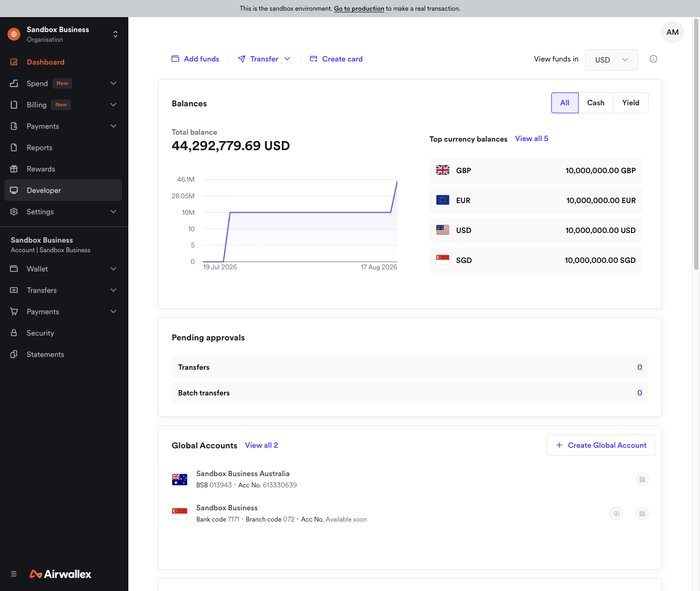Click the Airwallex logo
This screenshot has height=591, width=700.
point(60,574)
